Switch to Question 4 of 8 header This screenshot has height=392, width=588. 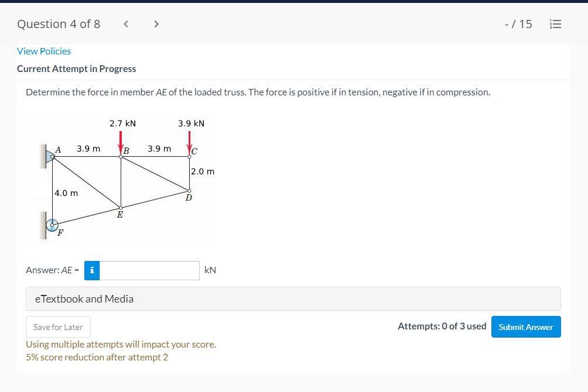pyautogui.click(x=59, y=24)
